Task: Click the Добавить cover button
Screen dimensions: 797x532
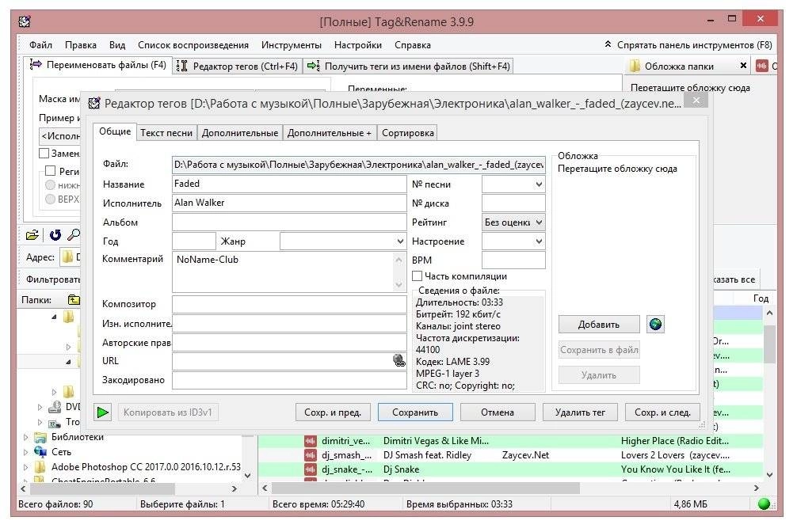Action: pos(599,324)
